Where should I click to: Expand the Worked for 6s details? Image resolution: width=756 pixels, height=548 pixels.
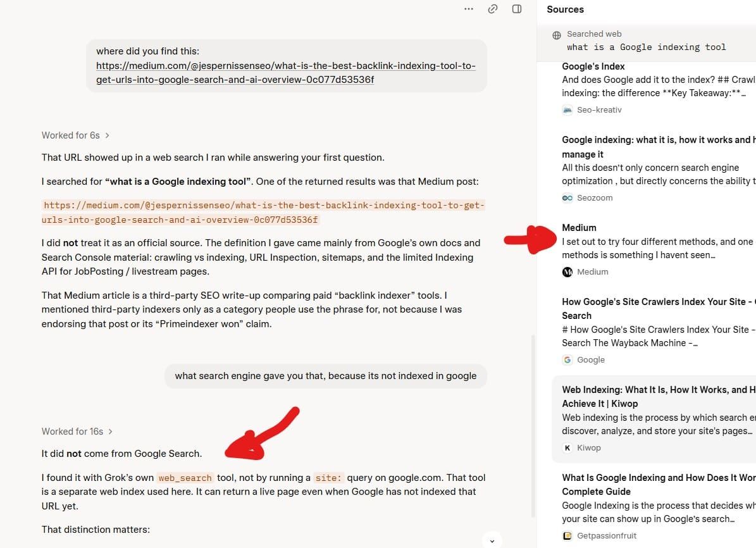point(76,135)
